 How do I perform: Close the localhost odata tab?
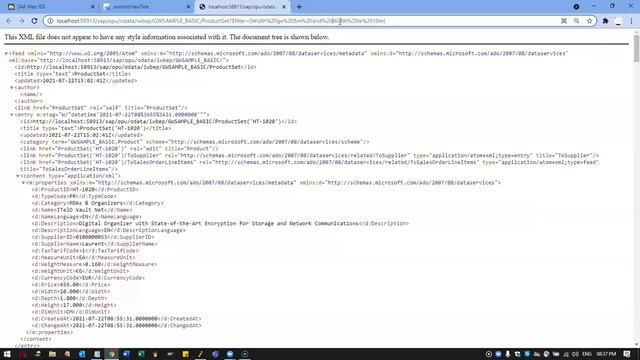(284, 7)
